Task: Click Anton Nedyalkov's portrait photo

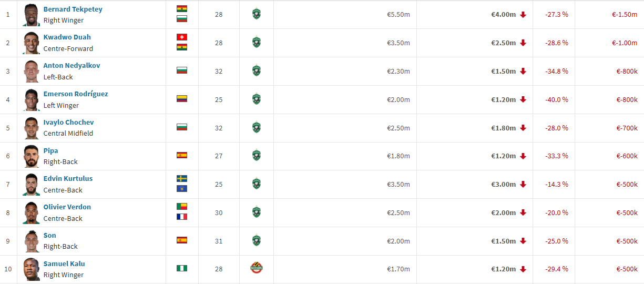Action: (32, 71)
